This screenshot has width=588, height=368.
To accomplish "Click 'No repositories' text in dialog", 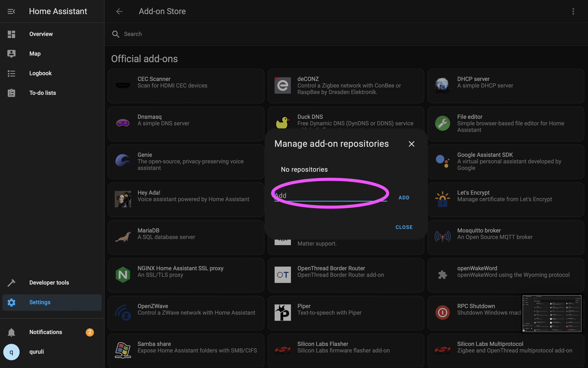I will (304, 169).
